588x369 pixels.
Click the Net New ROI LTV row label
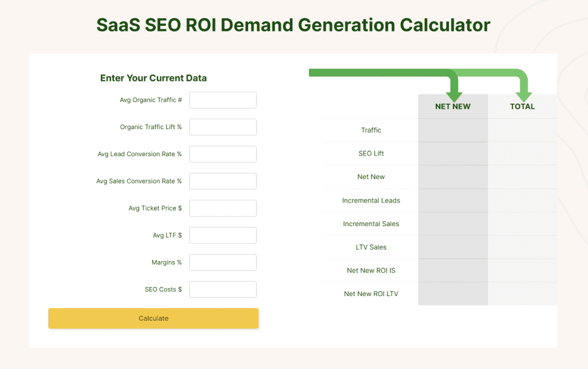coord(371,294)
